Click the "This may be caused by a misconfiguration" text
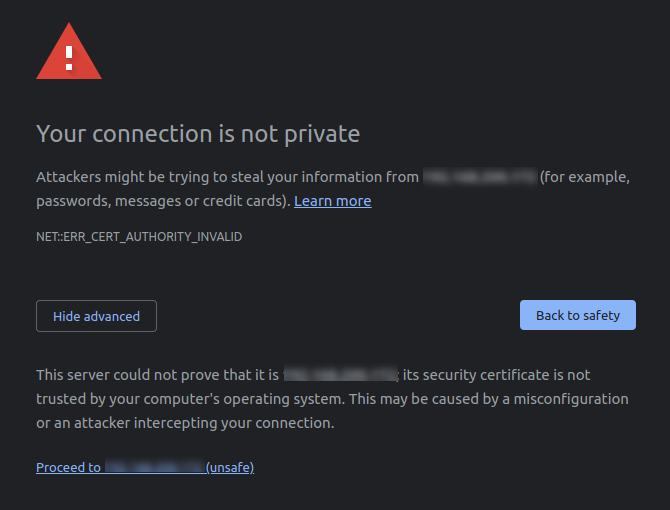 [498, 399]
